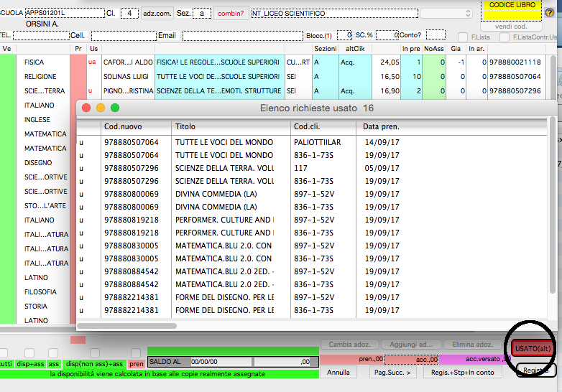Select the FILOSOFIA row in subject list
The width and height of the screenshot is (562, 392).
(40, 291)
